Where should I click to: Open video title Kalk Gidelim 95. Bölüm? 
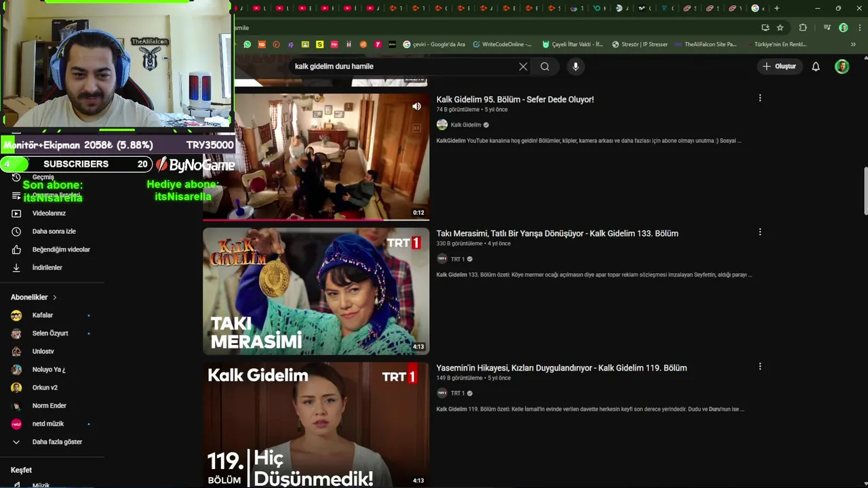coord(515,100)
